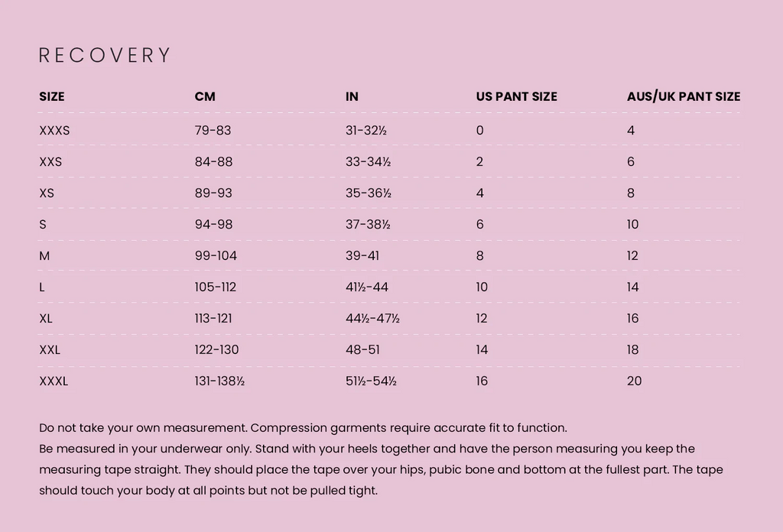Click the 79-83 cm measurement cell
The image size is (783, 532).
[x=213, y=131]
